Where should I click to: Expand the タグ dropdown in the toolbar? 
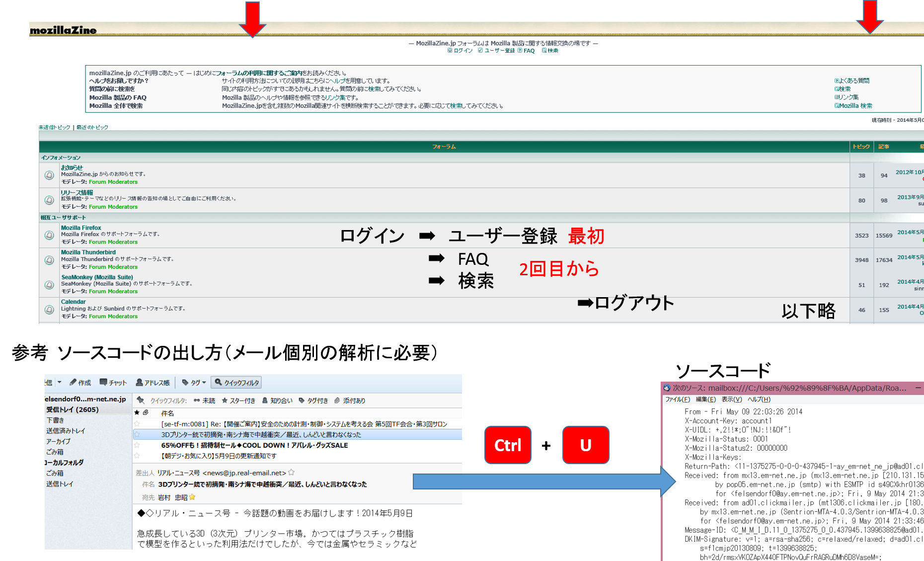pyautogui.click(x=194, y=382)
